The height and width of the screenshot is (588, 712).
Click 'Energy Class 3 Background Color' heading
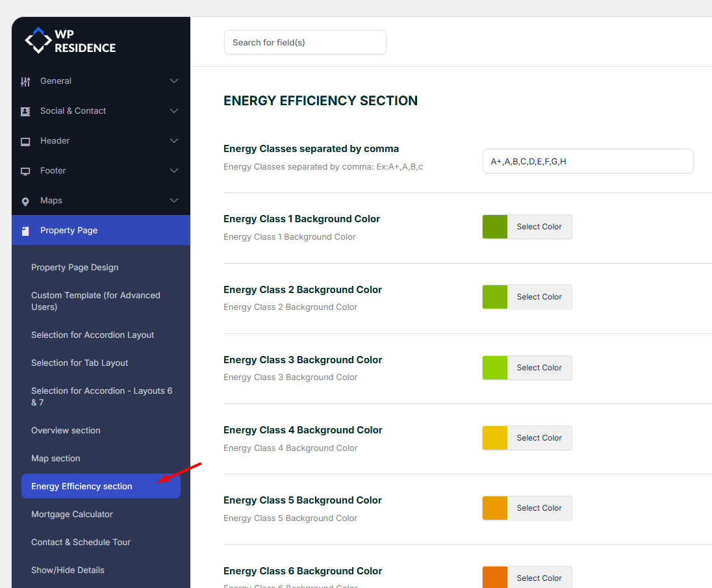tap(303, 360)
